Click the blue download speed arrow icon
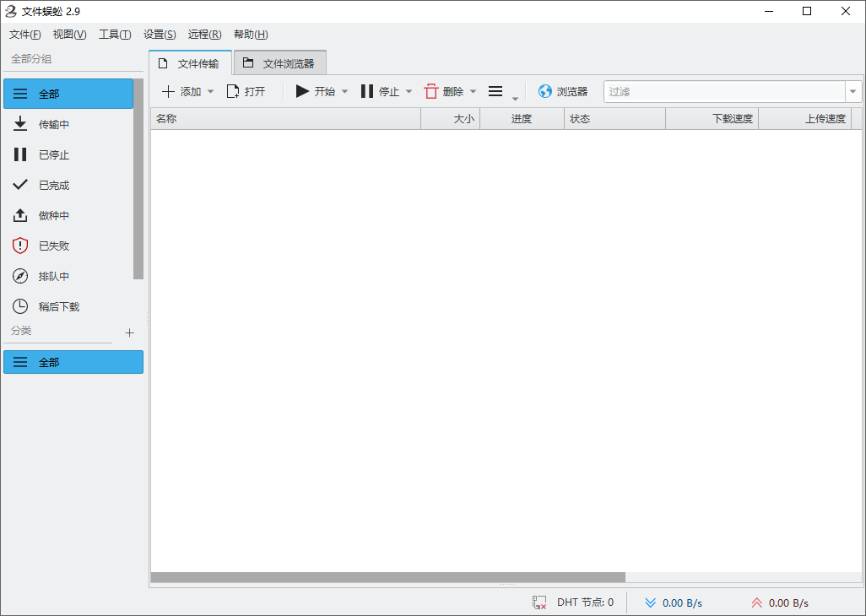The height and width of the screenshot is (616, 866). click(651, 602)
